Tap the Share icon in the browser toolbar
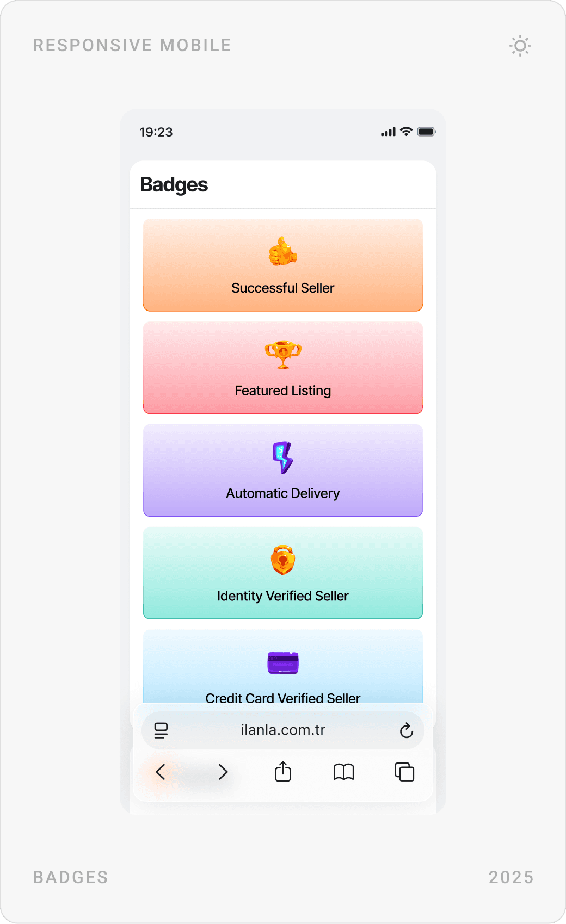This screenshot has width=566, height=924. coord(282,771)
